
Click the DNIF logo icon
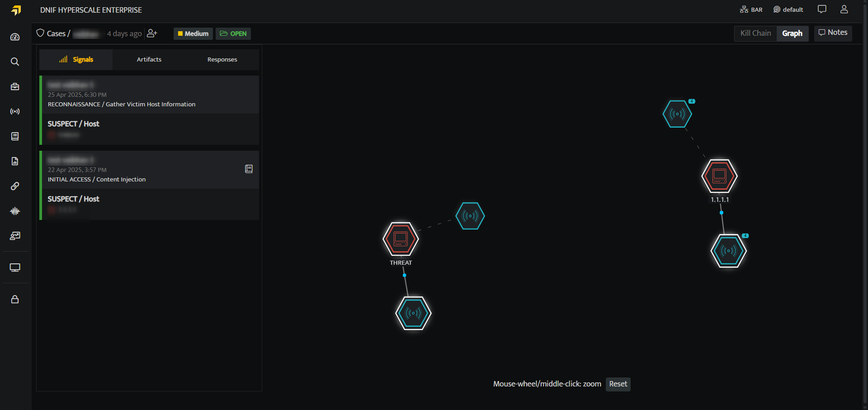click(x=16, y=10)
